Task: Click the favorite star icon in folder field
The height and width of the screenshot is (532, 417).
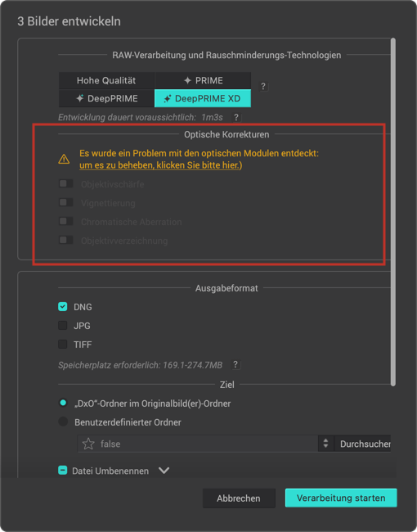Action: click(88, 444)
